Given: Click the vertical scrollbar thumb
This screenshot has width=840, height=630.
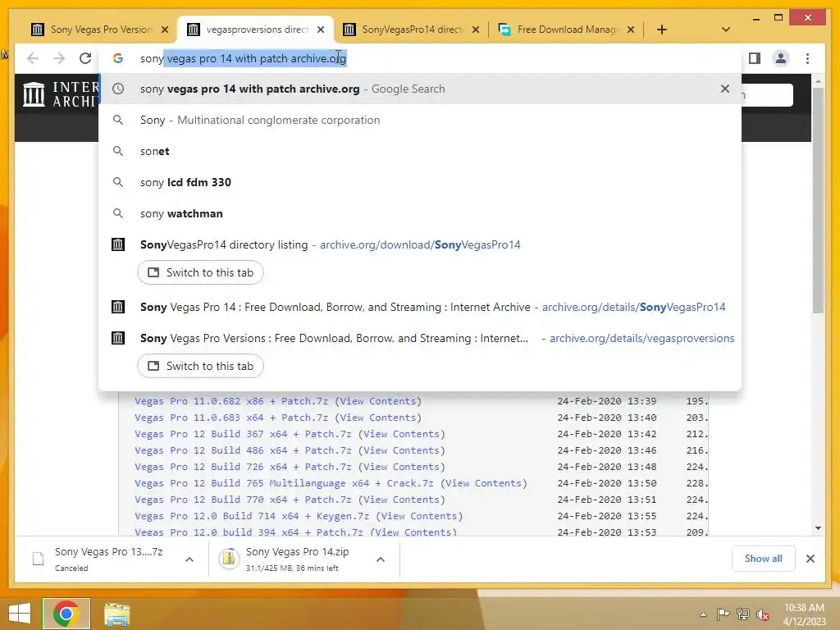Looking at the screenshot, I should pyautogui.click(x=818, y=200).
